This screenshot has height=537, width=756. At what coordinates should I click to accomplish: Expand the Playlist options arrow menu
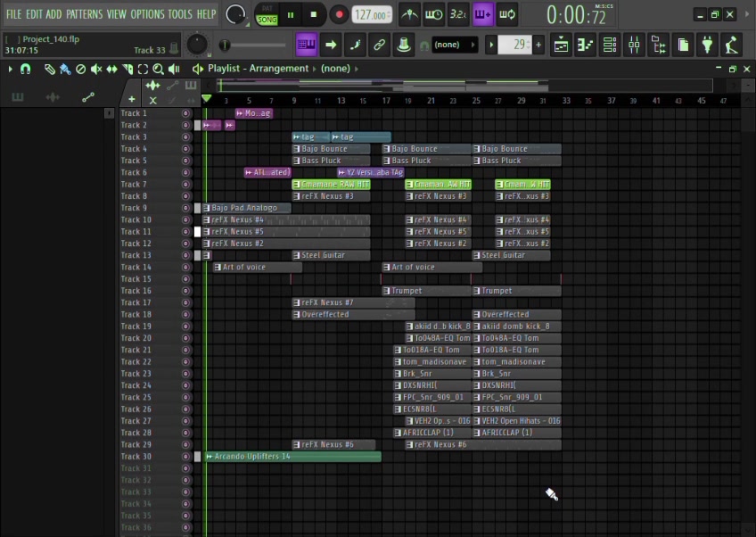coord(11,69)
